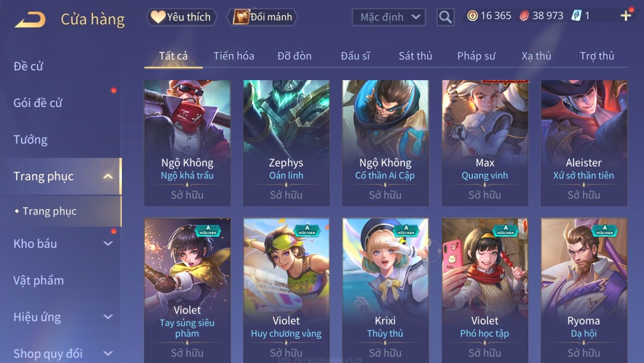Click the plus icon to add currency
This screenshot has height=363, width=644.
pyautogui.click(x=626, y=16)
